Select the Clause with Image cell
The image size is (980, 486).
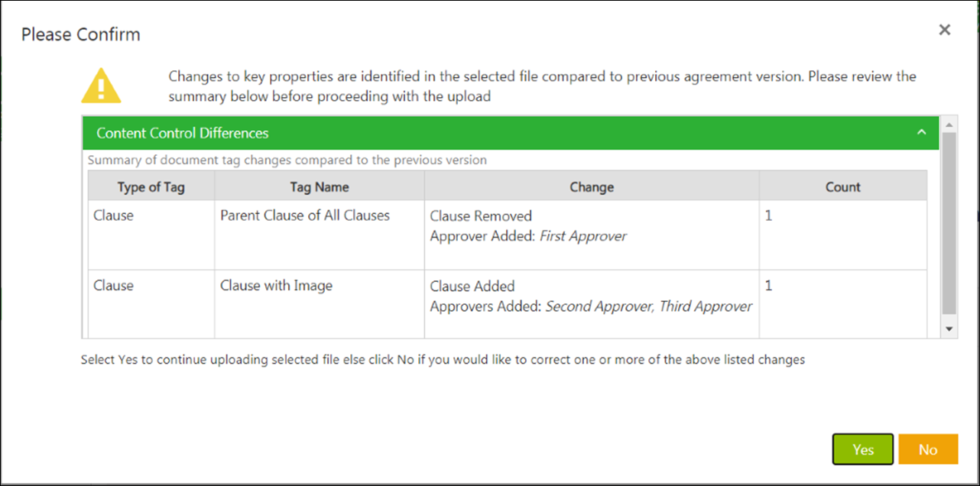click(x=276, y=286)
